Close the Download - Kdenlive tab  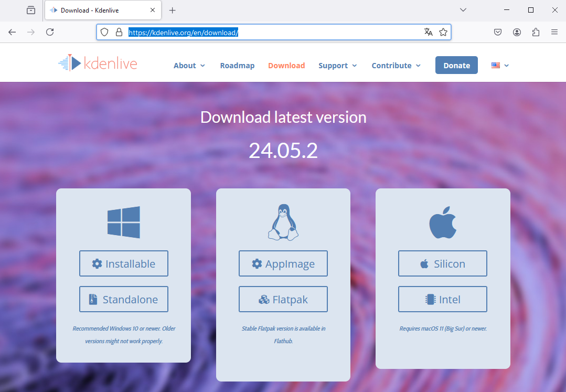(x=153, y=10)
